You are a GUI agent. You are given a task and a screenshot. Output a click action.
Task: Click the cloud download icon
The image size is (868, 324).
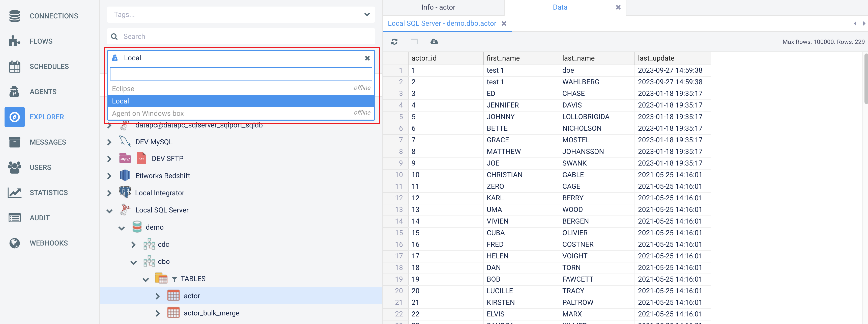[x=434, y=41]
